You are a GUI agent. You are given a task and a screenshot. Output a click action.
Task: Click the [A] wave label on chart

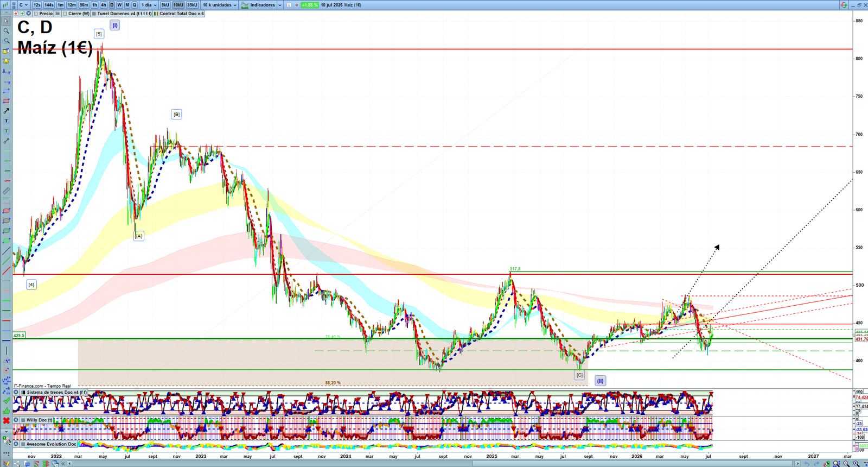(x=139, y=236)
